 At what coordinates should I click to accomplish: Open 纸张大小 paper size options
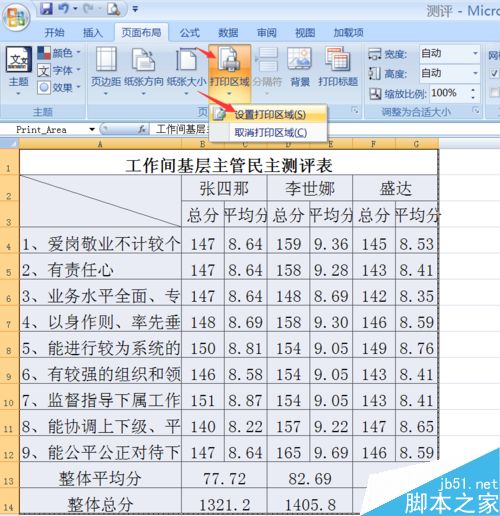pyautogui.click(x=186, y=70)
